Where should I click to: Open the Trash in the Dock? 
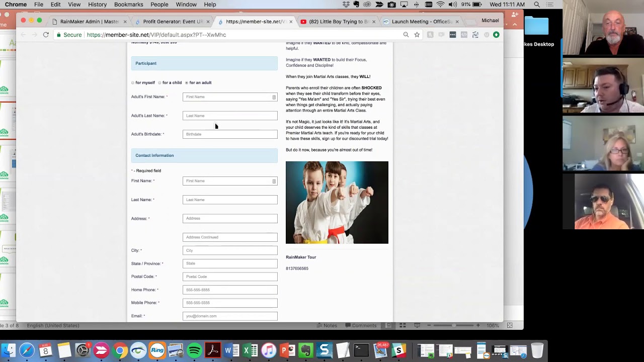(537, 350)
